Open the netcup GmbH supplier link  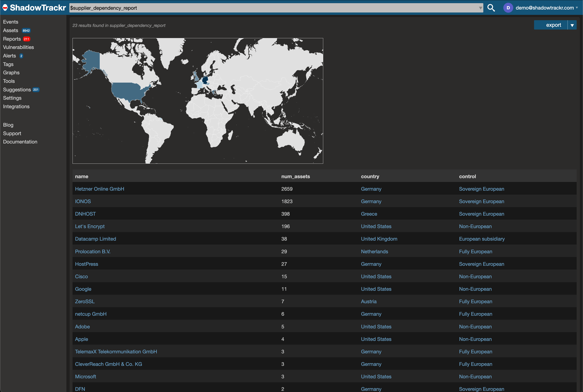click(91, 314)
